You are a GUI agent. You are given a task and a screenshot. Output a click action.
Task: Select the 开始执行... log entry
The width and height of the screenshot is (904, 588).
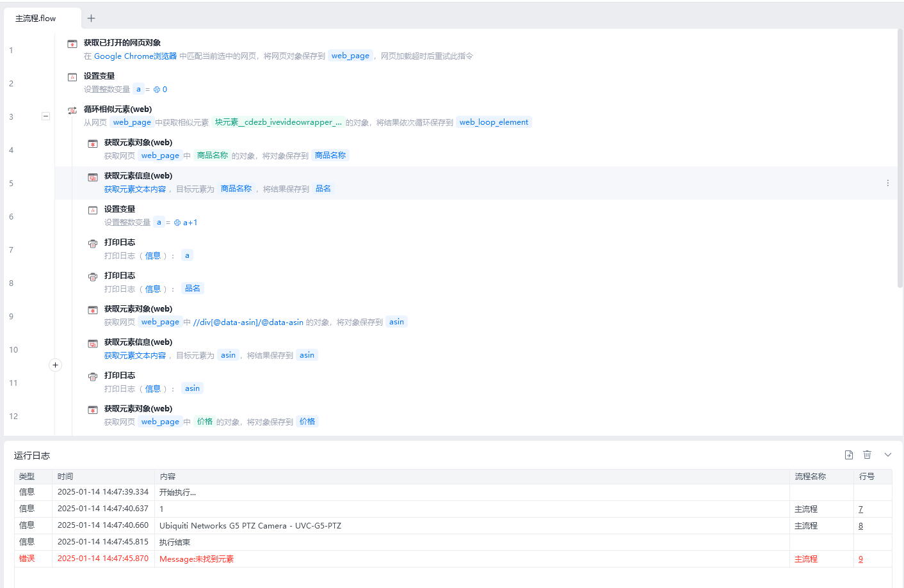[x=178, y=493]
